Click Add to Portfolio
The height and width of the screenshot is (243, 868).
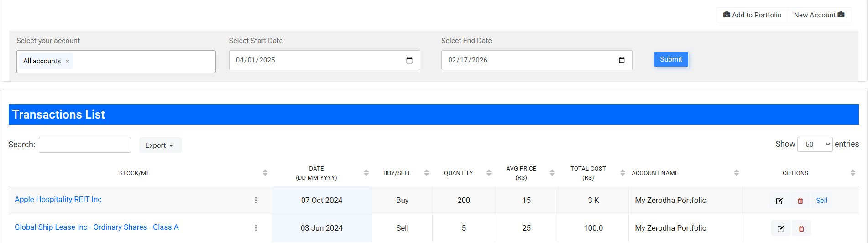(x=752, y=15)
